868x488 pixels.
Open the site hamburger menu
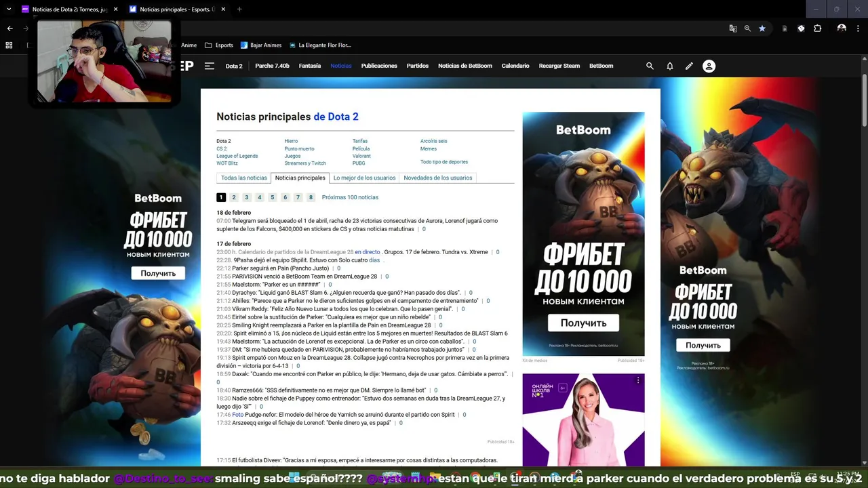click(210, 66)
